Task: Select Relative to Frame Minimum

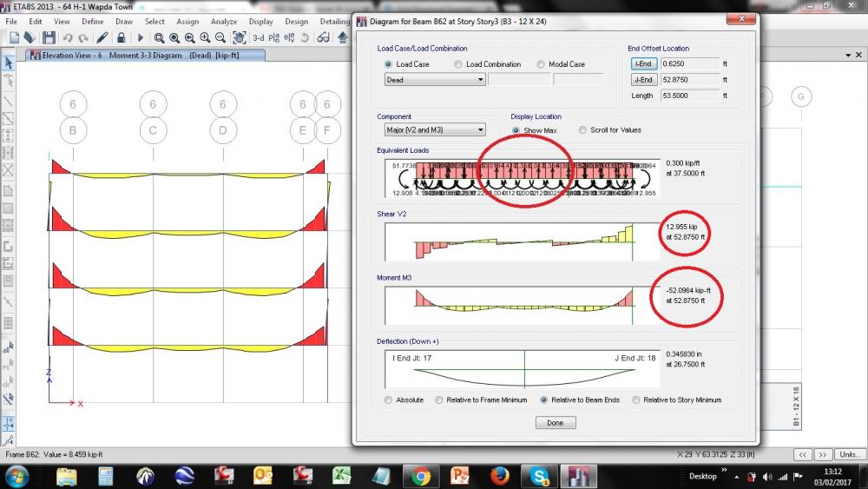Action: point(439,400)
